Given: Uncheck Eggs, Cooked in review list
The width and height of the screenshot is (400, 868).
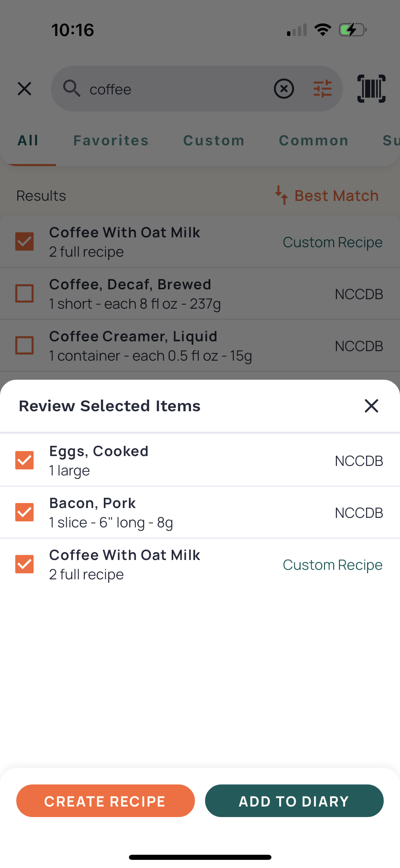Looking at the screenshot, I should (24, 460).
